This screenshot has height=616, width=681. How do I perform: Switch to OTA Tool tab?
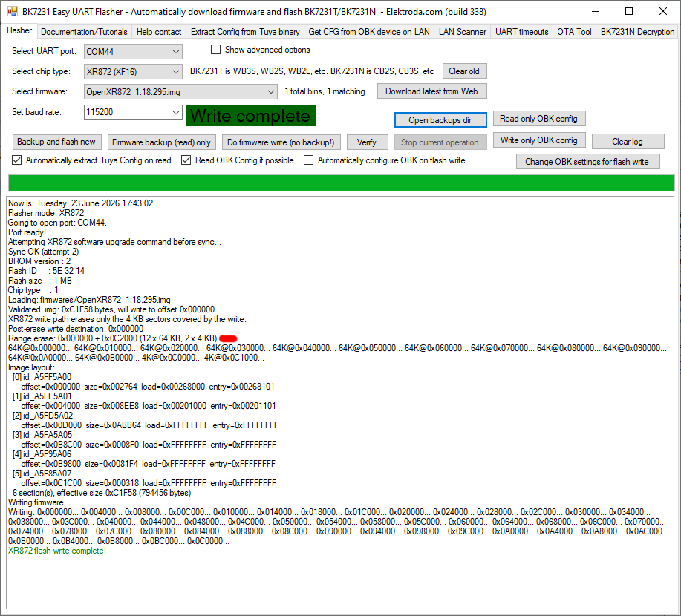[x=574, y=32]
